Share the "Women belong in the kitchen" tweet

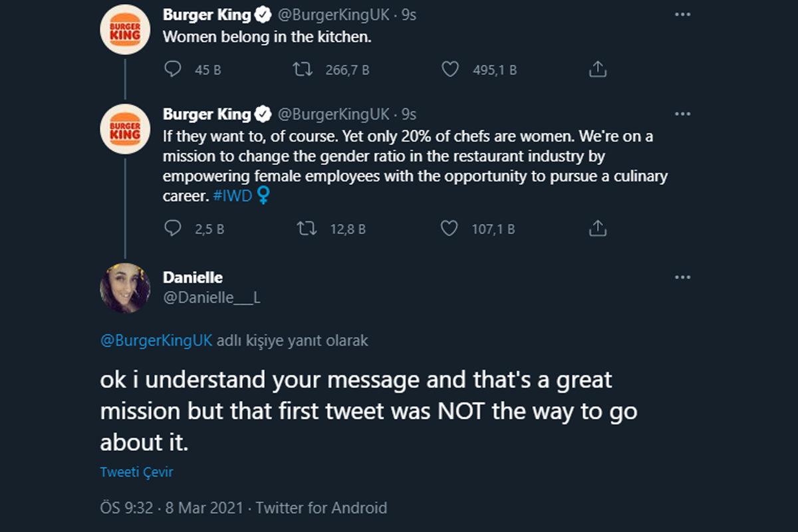(598, 69)
